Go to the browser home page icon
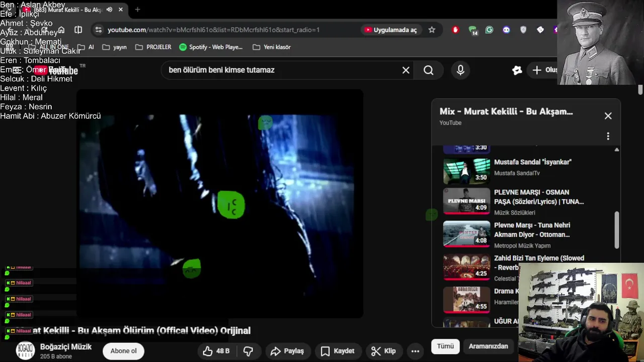Screen dimensions: 644x362 (x=61, y=30)
